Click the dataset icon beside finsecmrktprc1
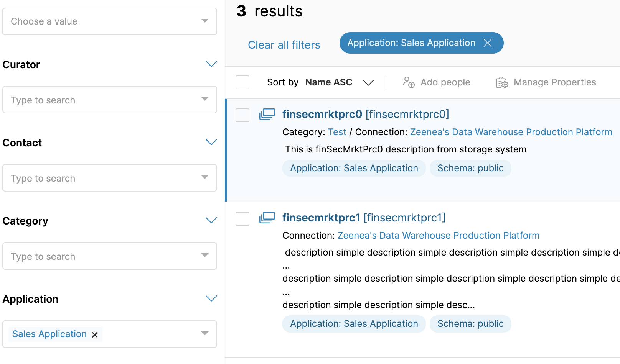 [x=267, y=218]
